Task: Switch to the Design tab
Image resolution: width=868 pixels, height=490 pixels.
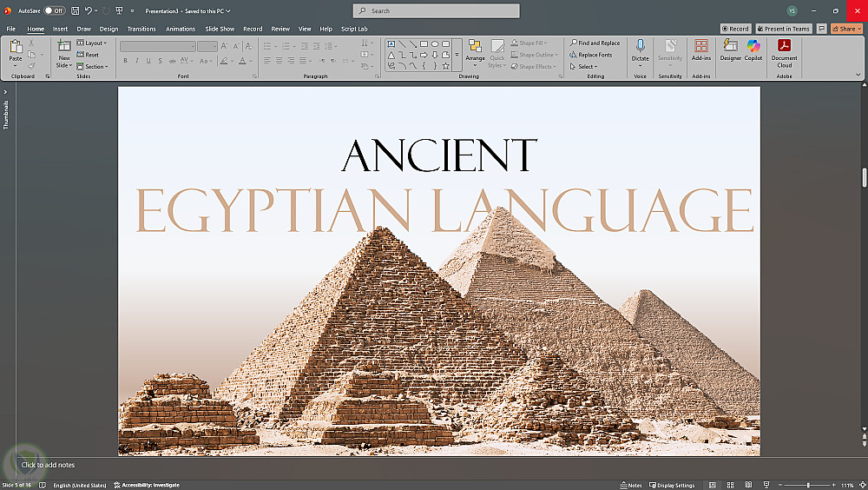Action: point(109,29)
